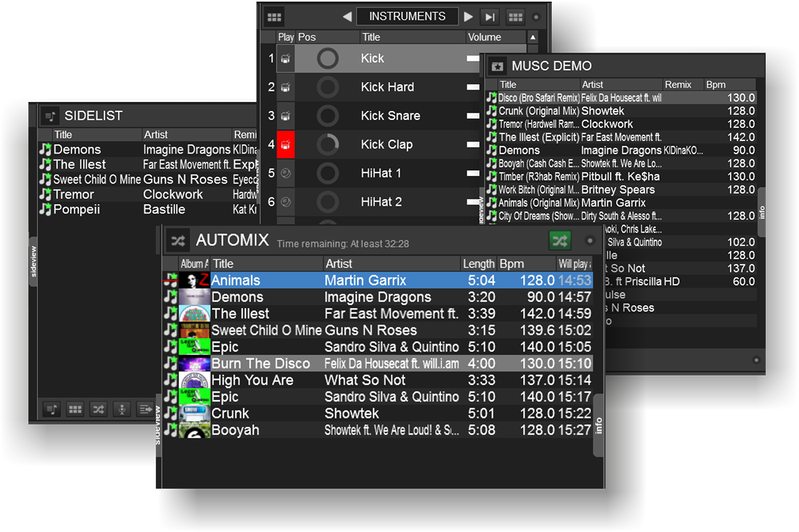
Task: Toggle the round dot in Instruments header
Action: coord(536,17)
